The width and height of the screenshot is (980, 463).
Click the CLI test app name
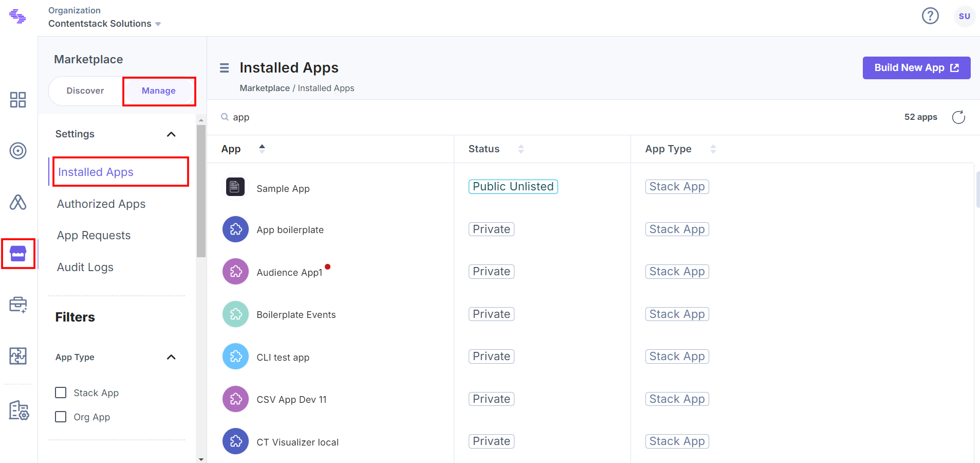(x=283, y=358)
